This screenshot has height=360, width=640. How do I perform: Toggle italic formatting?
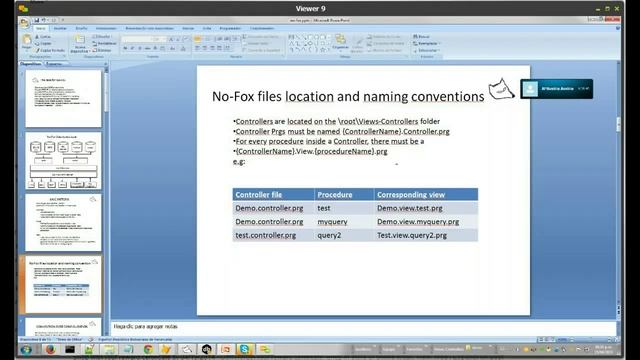pyautogui.click(x=132, y=48)
